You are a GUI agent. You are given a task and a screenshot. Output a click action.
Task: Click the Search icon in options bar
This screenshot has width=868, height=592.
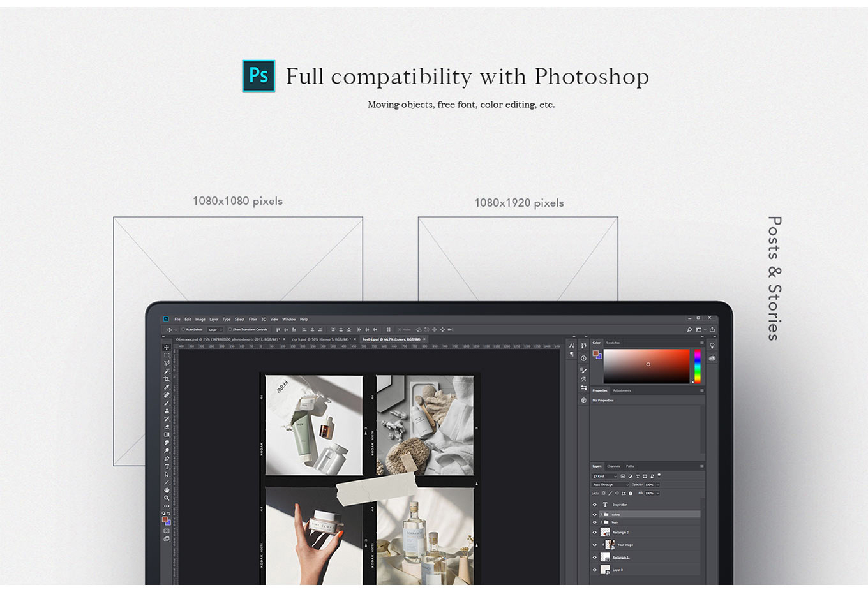pos(689,330)
